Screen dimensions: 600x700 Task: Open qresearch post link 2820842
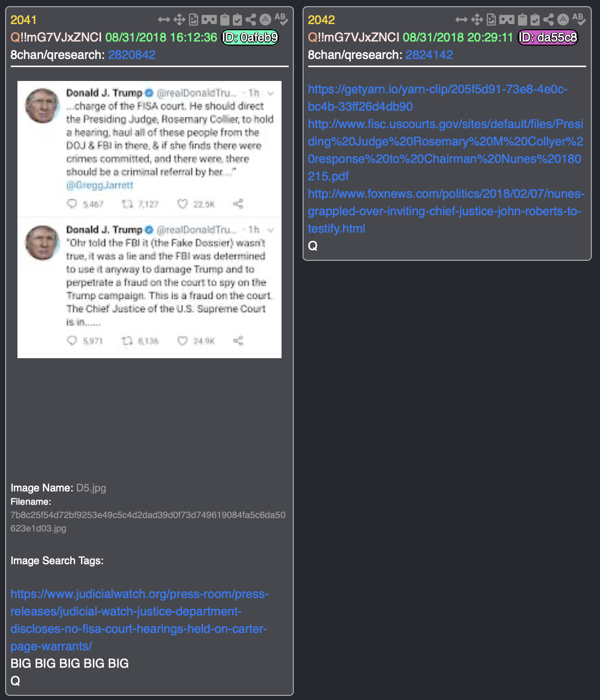(132, 55)
